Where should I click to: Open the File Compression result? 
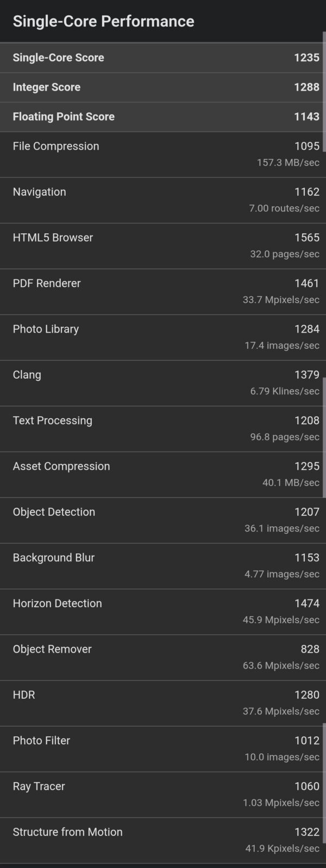point(163,154)
